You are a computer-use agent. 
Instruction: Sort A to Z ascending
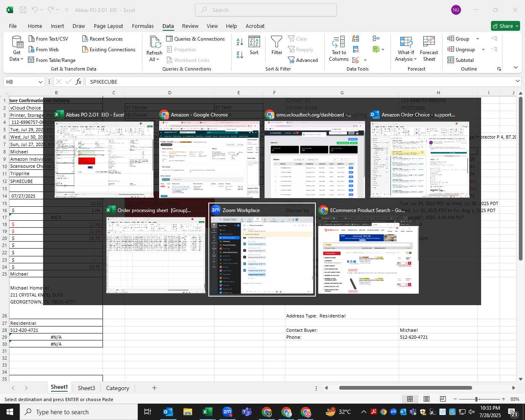coord(240,41)
